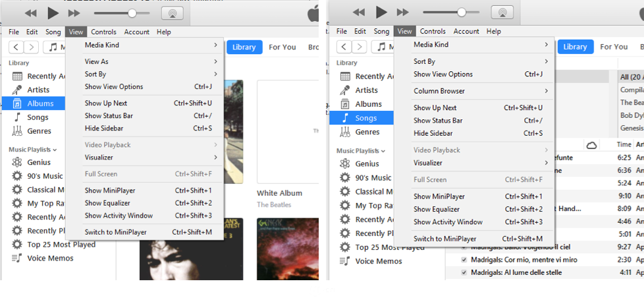This screenshot has width=644, height=300.
Task: Click the play button in the left window
Action: pyautogui.click(x=53, y=13)
